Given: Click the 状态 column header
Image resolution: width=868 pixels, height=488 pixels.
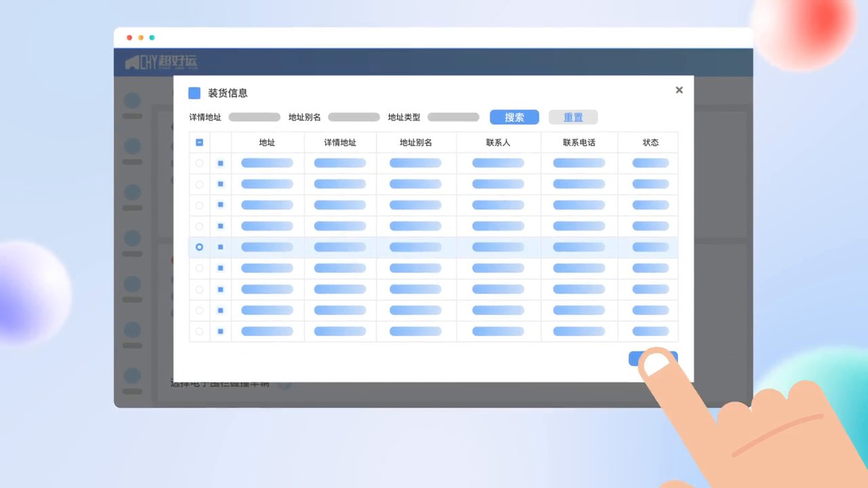Looking at the screenshot, I should 650,142.
